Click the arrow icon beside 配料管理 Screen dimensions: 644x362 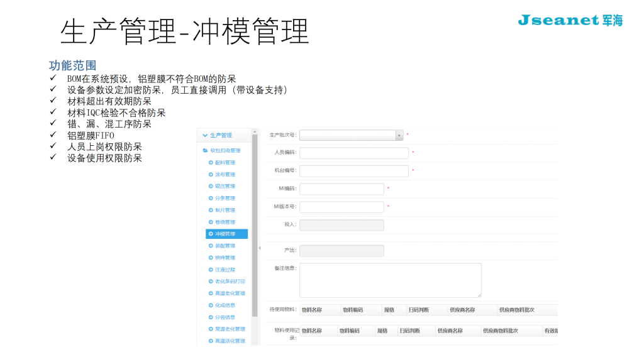coord(211,163)
